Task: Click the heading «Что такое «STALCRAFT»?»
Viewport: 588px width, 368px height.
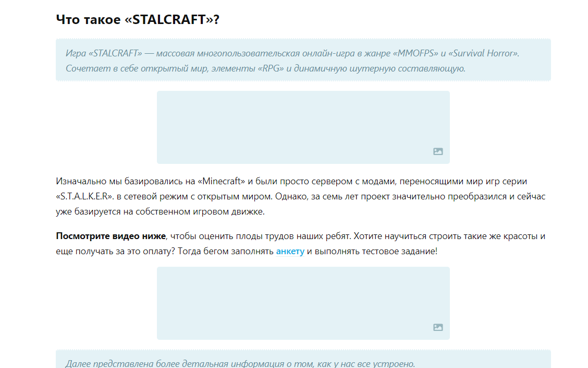Action: (x=138, y=19)
